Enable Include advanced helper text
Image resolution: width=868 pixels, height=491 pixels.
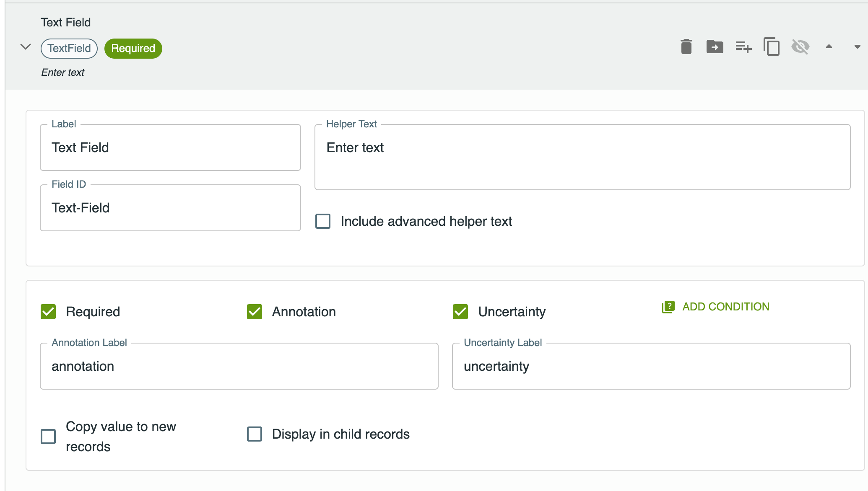pyautogui.click(x=322, y=221)
